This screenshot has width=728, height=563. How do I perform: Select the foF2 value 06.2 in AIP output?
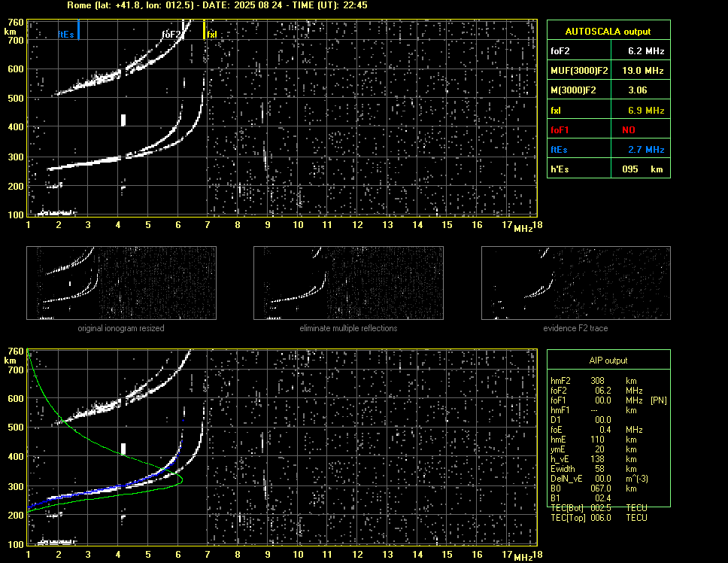603,391
